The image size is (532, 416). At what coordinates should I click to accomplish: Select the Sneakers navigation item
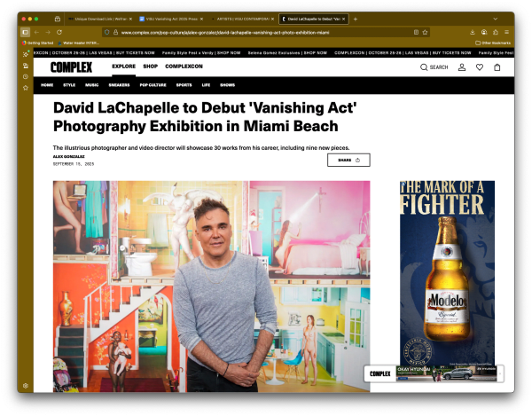pyautogui.click(x=119, y=85)
